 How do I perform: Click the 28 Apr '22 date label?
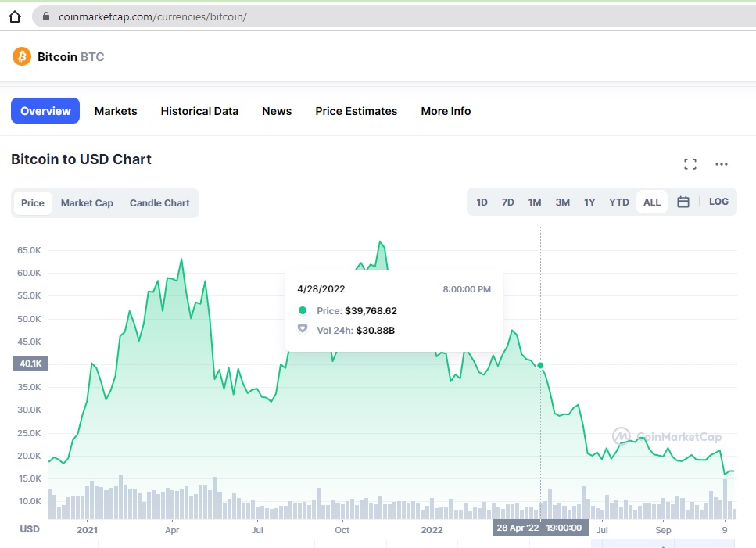point(540,528)
